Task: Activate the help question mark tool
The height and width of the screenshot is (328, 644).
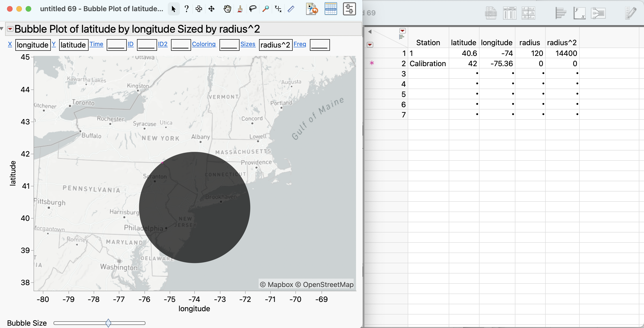Action: [186, 9]
